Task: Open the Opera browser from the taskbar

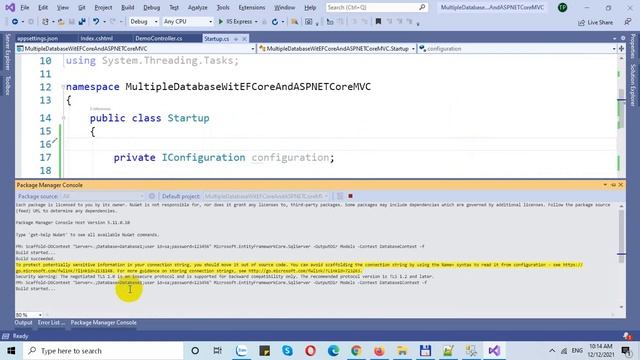Action: (x=310, y=351)
